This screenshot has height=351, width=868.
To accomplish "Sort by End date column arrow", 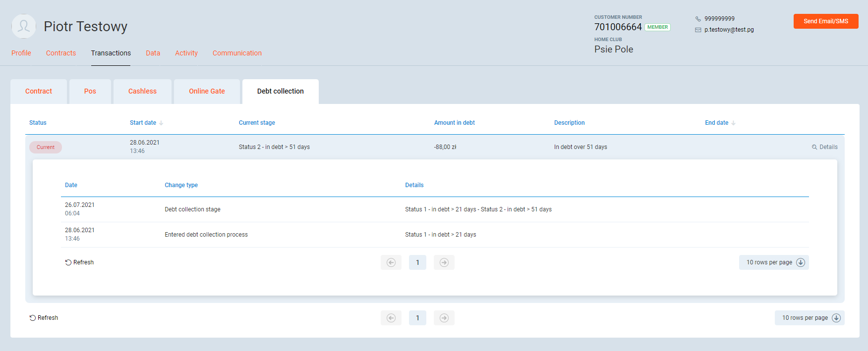I will click(x=734, y=123).
